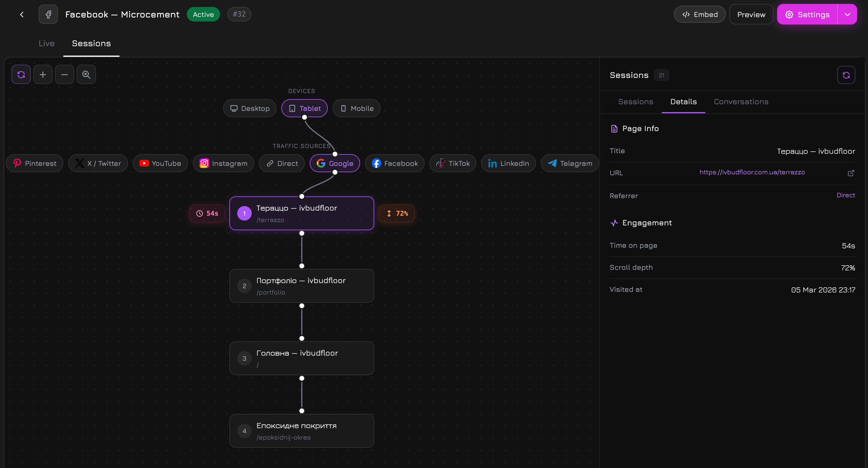The width and height of the screenshot is (868, 468).
Task: Select the Терaццо — ivbudfloor step 1 node
Action: (x=302, y=213)
